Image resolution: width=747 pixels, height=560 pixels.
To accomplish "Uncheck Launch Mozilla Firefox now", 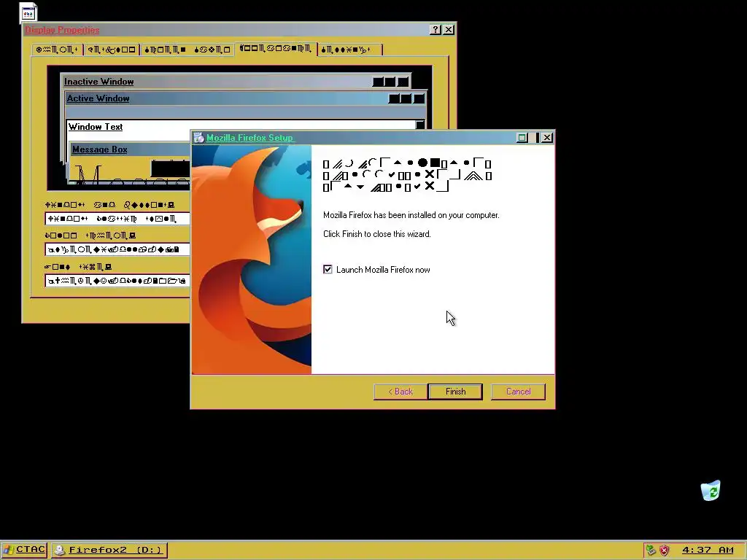I will (x=328, y=270).
